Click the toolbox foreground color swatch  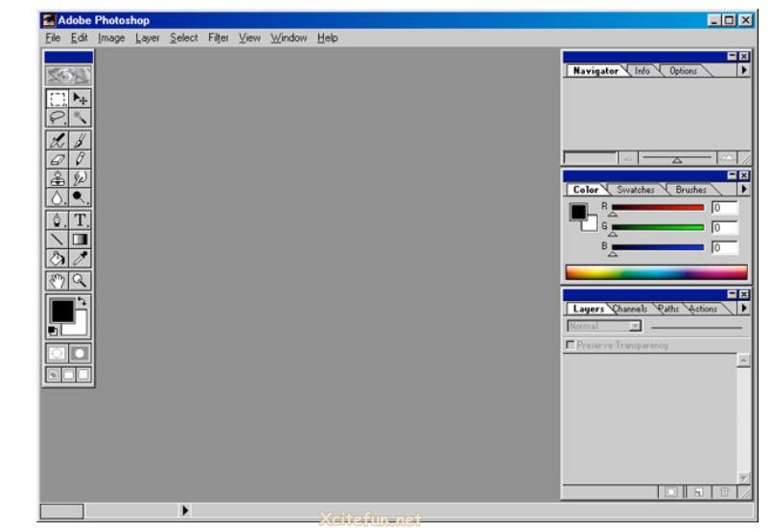pyautogui.click(x=62, y=311)
